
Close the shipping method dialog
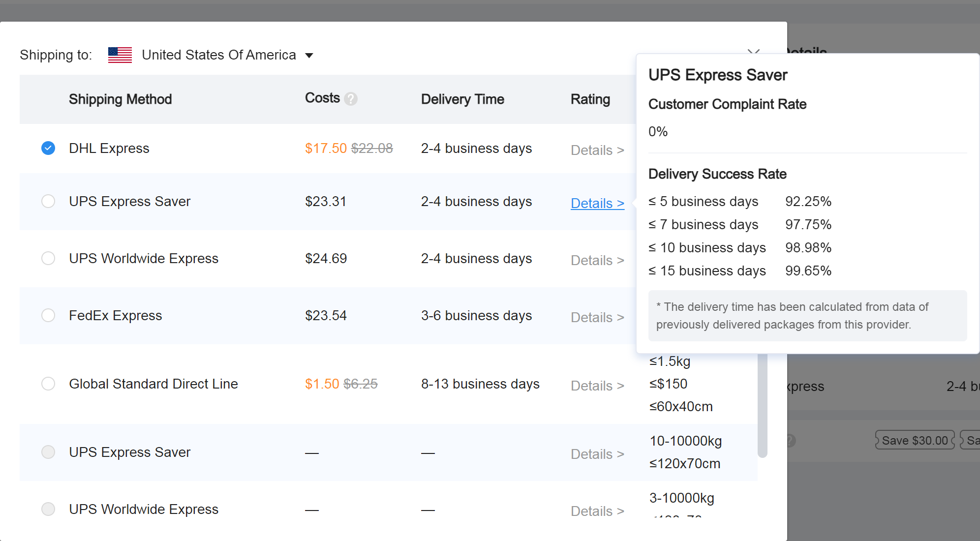tap(753, 52)
